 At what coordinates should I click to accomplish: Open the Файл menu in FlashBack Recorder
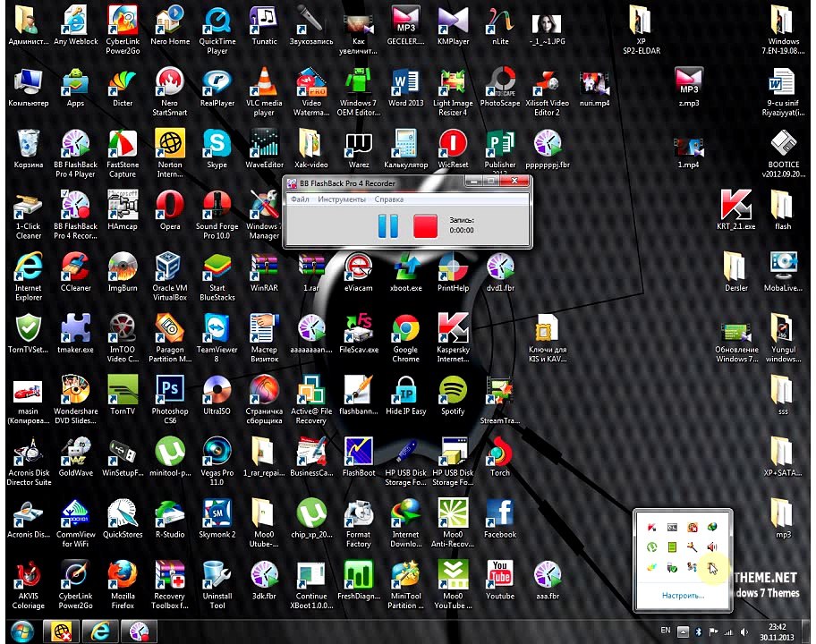[x=300, y=199]
